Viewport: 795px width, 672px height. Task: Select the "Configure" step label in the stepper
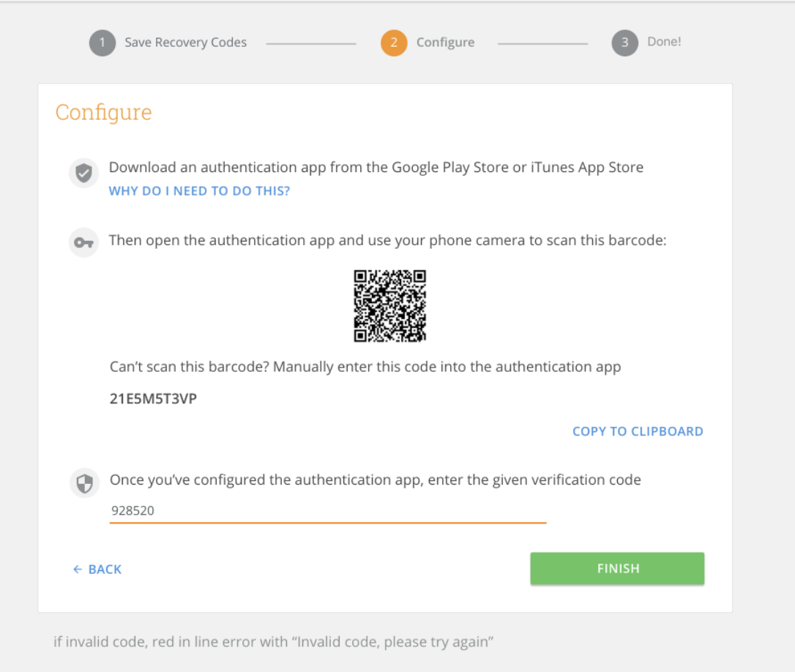click(x=445, y=42)
